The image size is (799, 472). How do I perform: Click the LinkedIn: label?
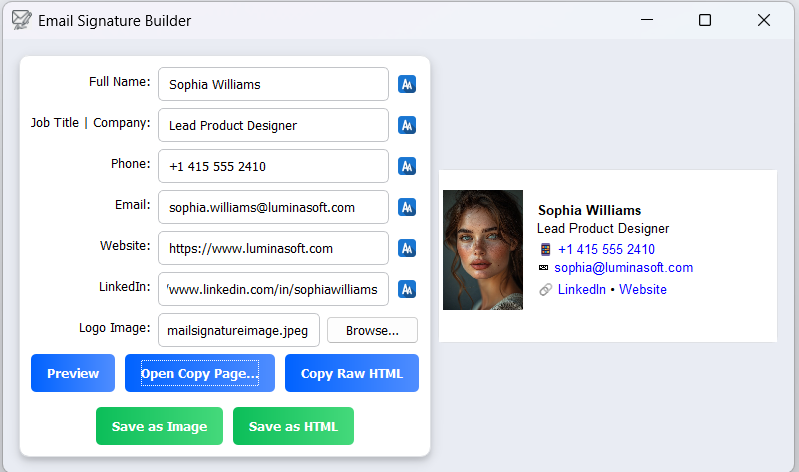(x=125, y=287)
